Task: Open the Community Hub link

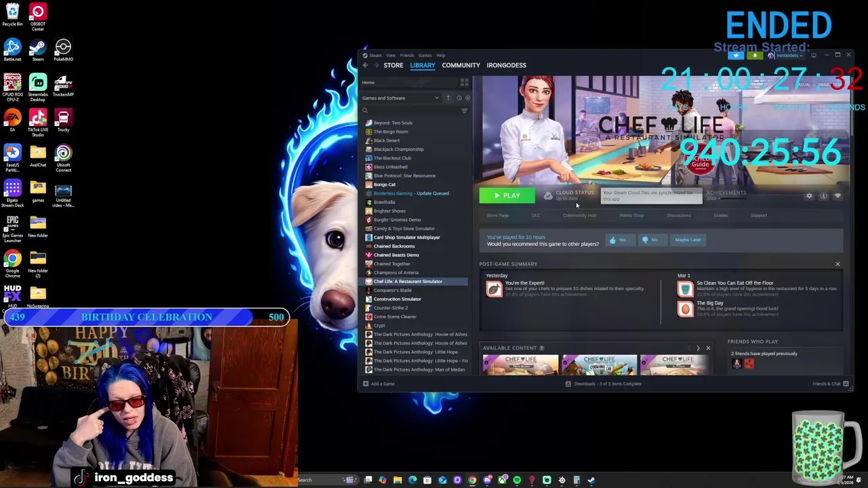Action: [580, 216]
